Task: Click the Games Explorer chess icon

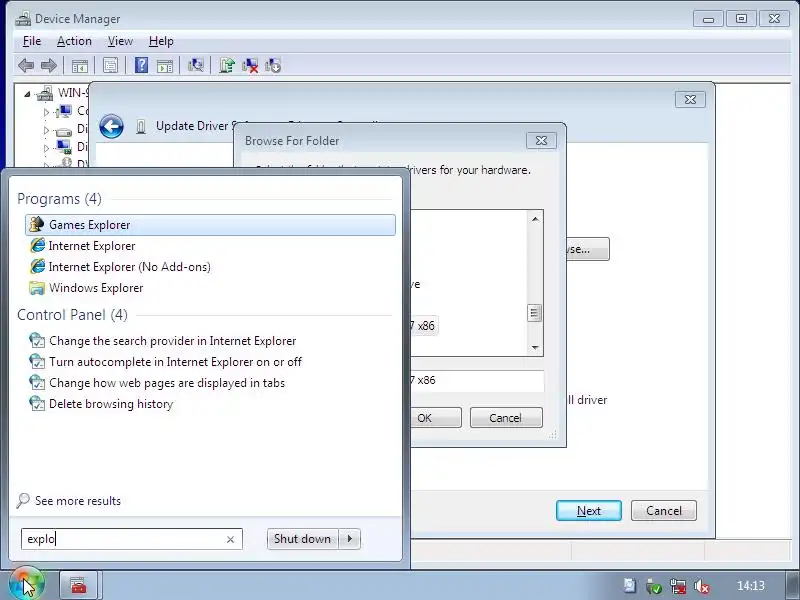Action: pos(37,224)
